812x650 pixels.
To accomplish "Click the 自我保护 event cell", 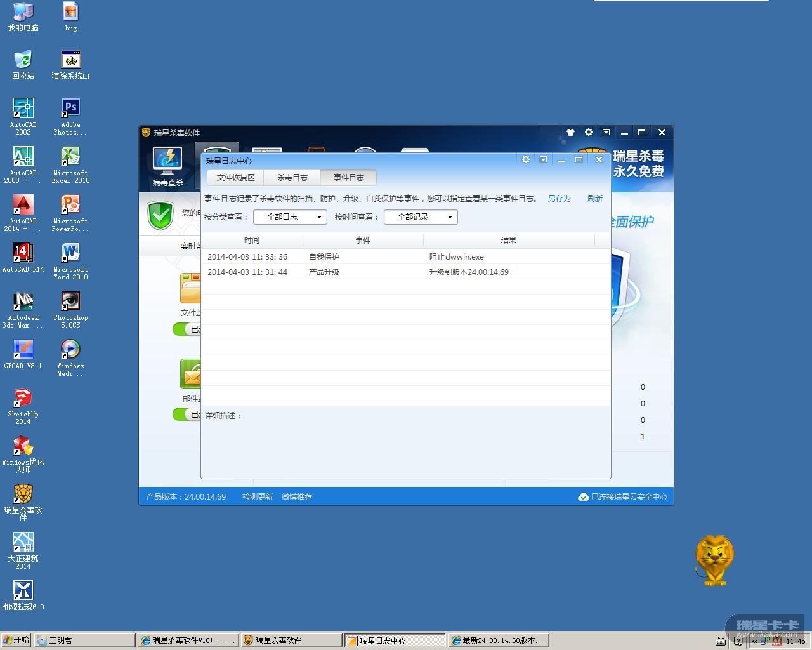I will (324, 257).
